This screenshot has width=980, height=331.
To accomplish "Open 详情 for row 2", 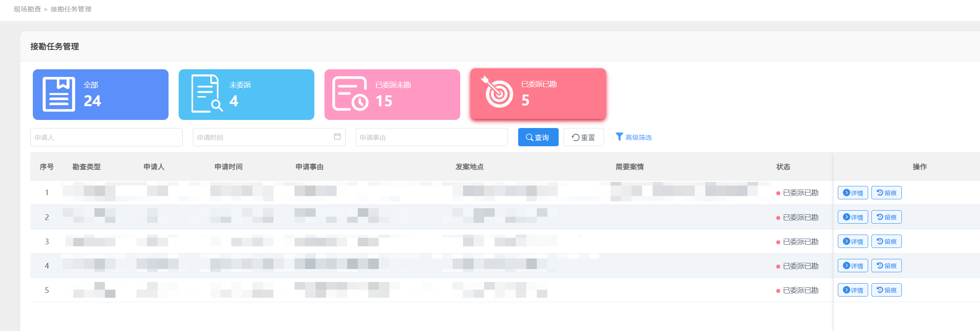I will pos(853,217).
